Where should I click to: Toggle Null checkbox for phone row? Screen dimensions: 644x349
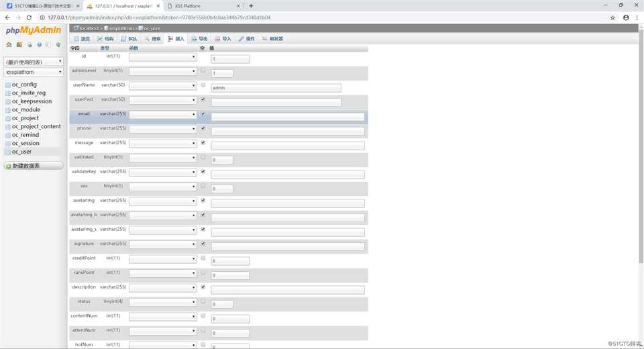(x=203, y=128)
